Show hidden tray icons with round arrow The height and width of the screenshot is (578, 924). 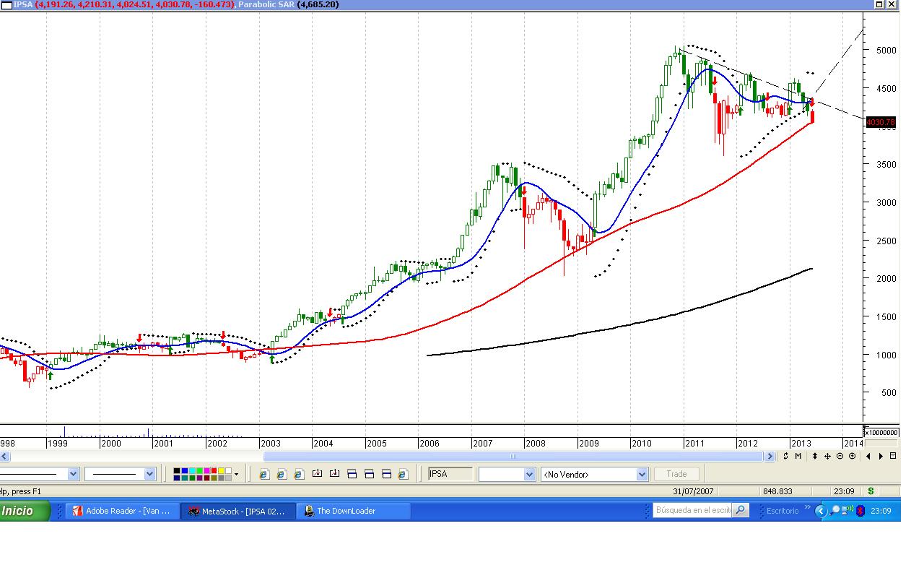pyautogui.click(x=820, y=511)
